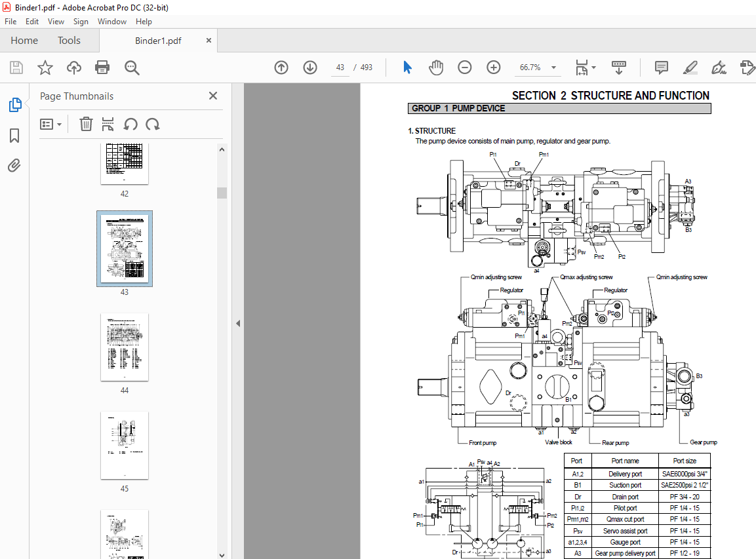
Task: Click the 'GROUP 1 PUMP DEVICE' heading
Action: pyautogui.click(x=458, y=108)
